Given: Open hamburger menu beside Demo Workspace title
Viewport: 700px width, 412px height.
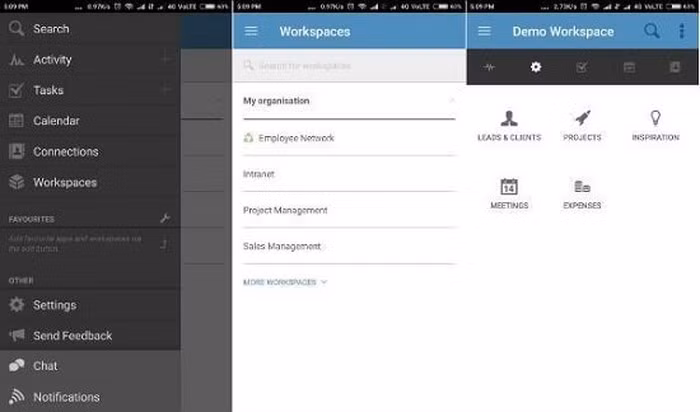Looking at the screenshot, I should [484, 31].
